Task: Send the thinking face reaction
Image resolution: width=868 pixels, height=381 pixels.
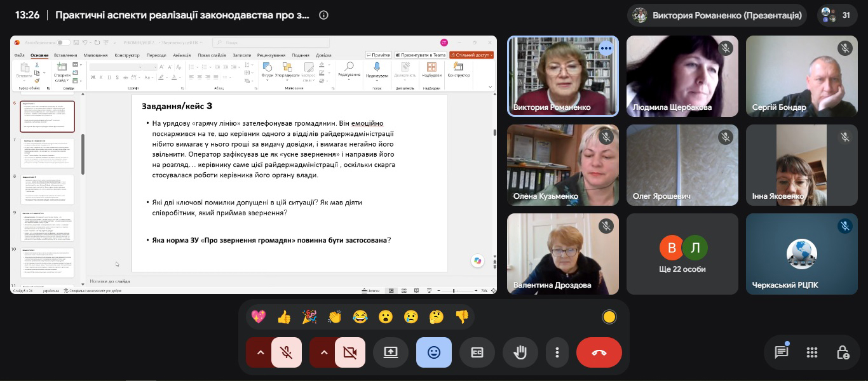Action: [x=437, y=316]
